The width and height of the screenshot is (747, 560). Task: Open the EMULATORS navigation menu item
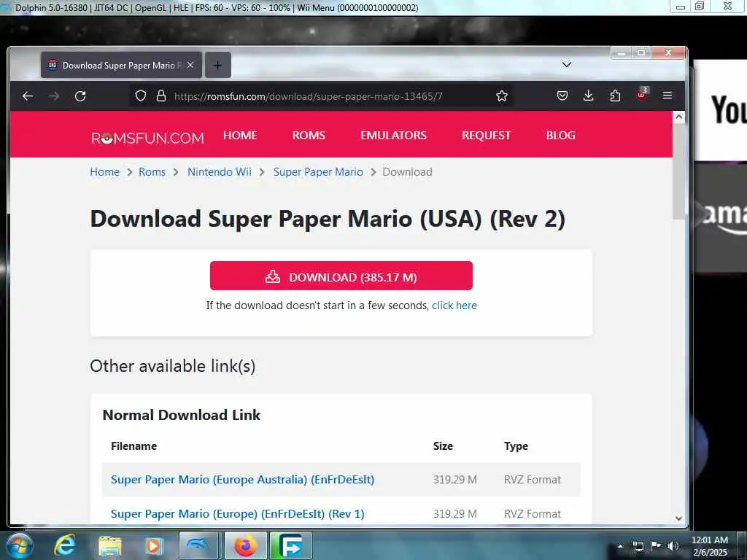(393, 135)
